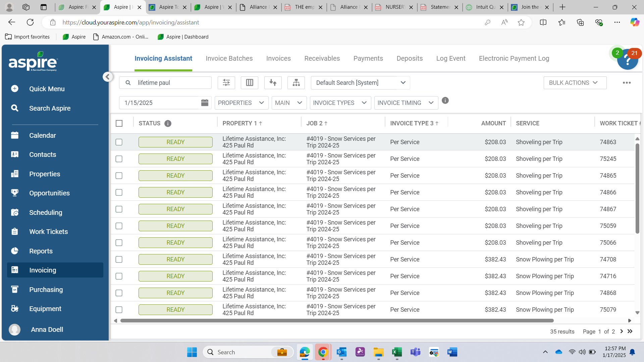Click search magnifier in search box
This screenshot has height=362, width=644.
[128, 83]
